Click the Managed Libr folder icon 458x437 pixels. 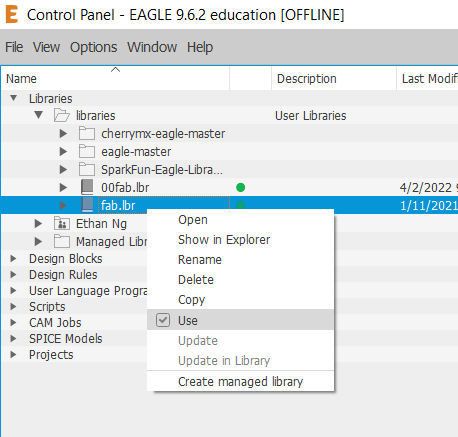(62, 242)
